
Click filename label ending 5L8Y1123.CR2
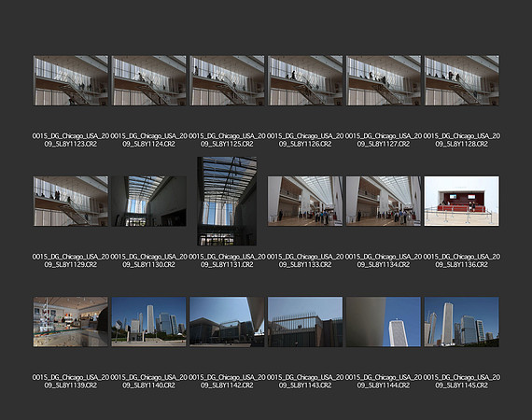71,140
